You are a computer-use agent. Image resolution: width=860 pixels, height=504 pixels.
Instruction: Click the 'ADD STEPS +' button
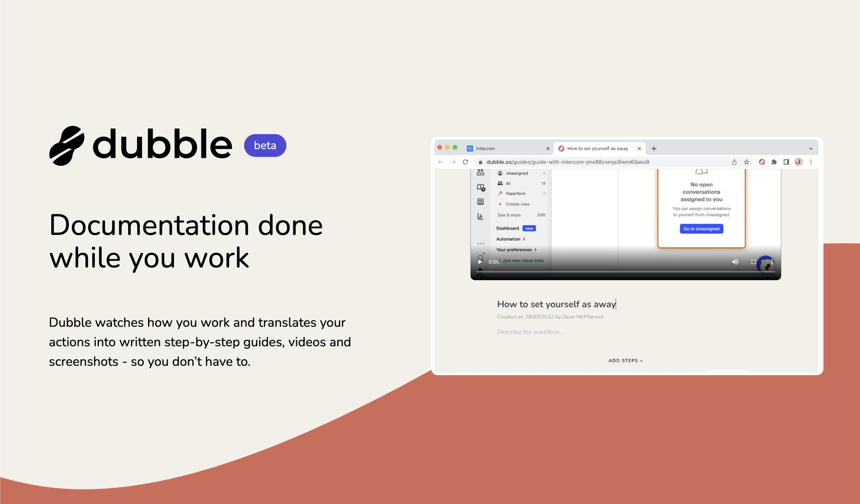pyautogui.click(x=624, y=361)
